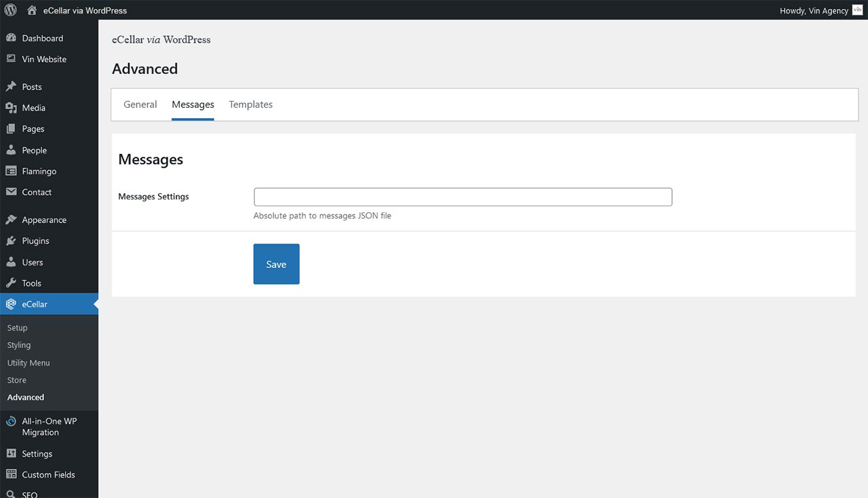
Task: Click the Contact envelope icon
Action: coord(11,192)
